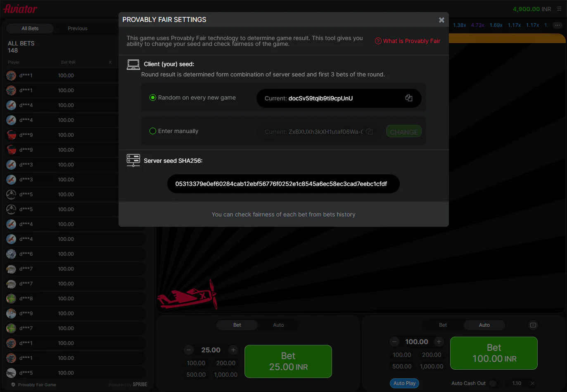Switch left bet panel to Auto tab
Image resolution: width=567 pixels, height=392 pixels.
click(x=278, y=325)
